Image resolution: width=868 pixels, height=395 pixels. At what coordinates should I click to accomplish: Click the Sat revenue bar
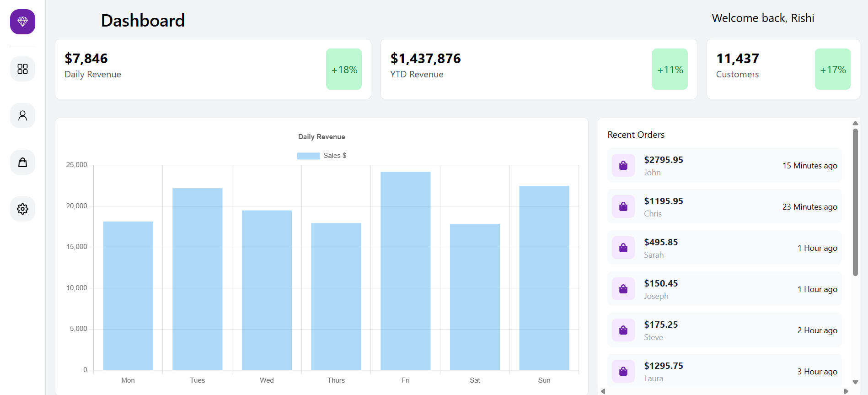475,297
